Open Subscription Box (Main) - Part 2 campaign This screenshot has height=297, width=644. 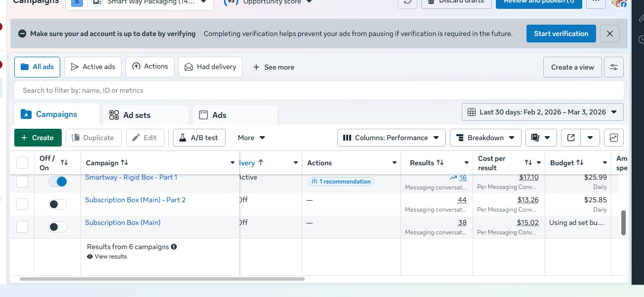(x=135, y=200)
